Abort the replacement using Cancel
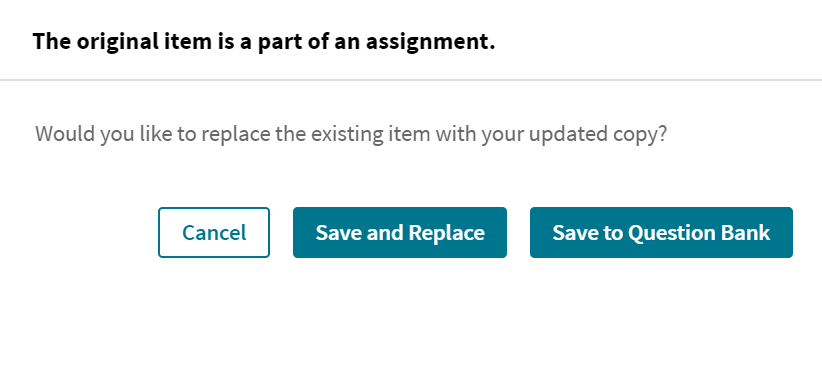The height and width of the screenshot is (365, 822). [x=214, y=232]
